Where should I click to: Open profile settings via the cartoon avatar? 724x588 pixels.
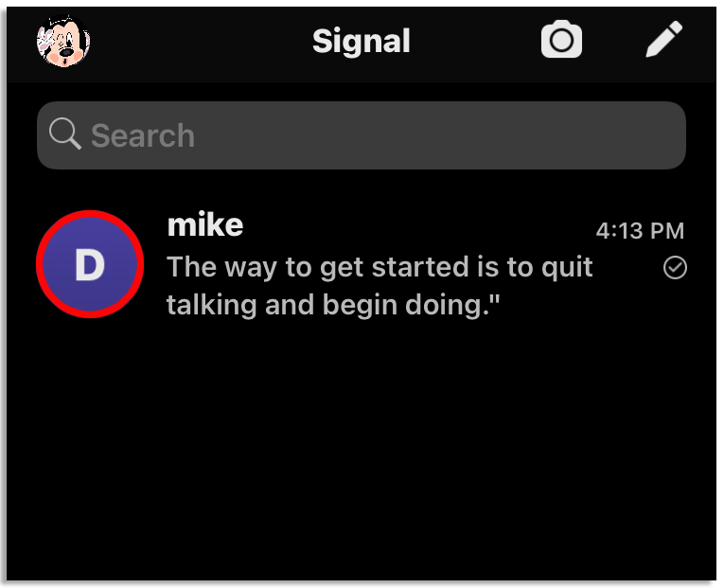pos(63,41)
